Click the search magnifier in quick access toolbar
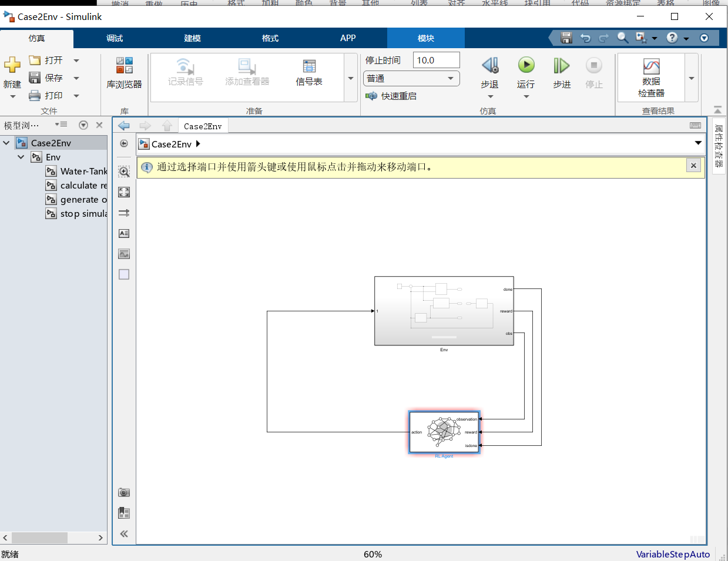 [x=622, y=38]
